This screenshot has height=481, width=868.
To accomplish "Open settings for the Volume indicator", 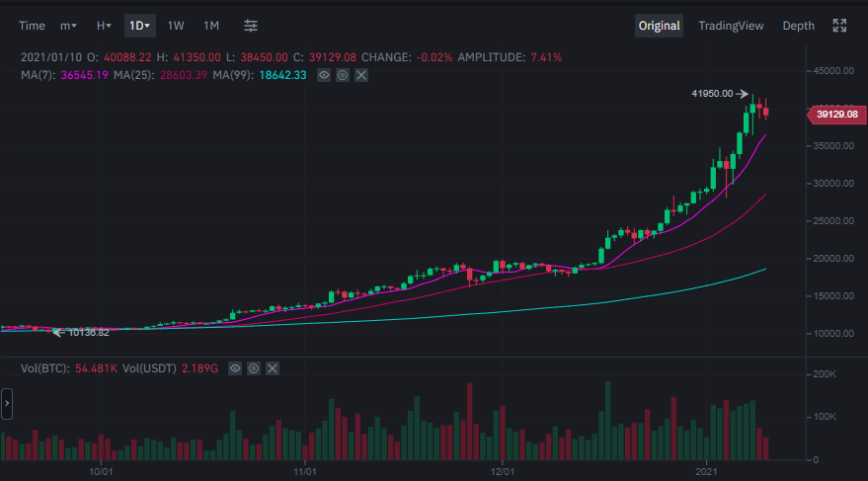I will [254, 368].
